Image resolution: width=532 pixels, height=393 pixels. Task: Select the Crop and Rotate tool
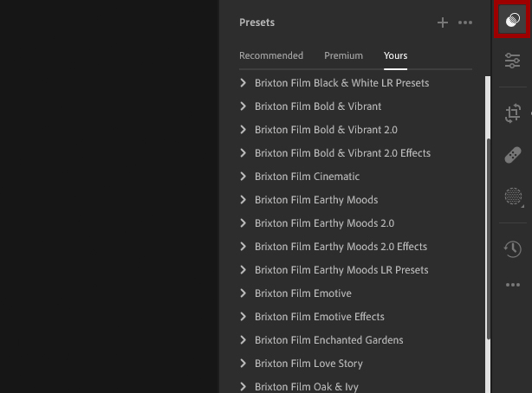click(512, 113)
